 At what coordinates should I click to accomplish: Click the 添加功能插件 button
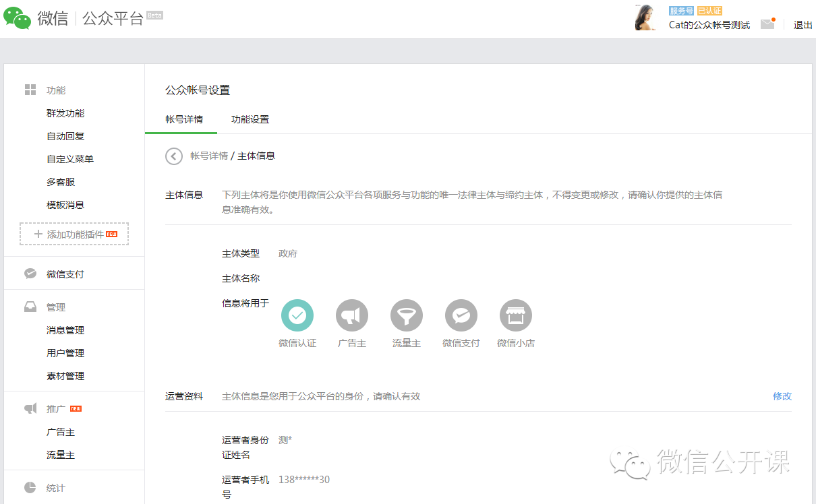click(74, 234)
